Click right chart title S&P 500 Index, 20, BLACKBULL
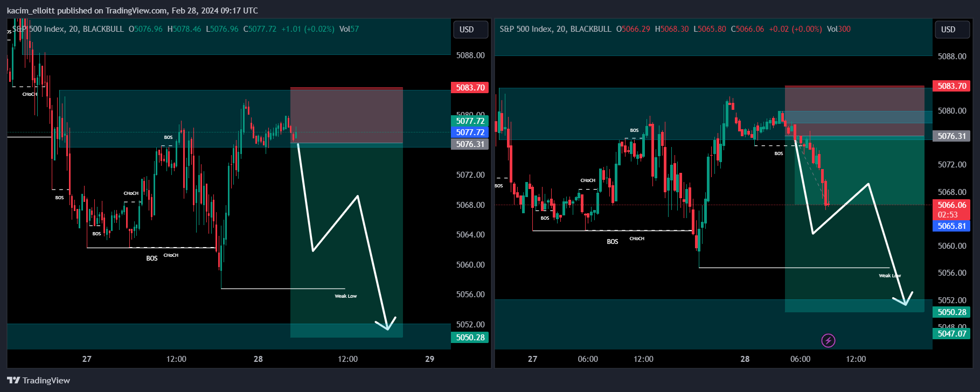This screenshot has height=392, width=980. pyautogui.click(x=555, y=29)
